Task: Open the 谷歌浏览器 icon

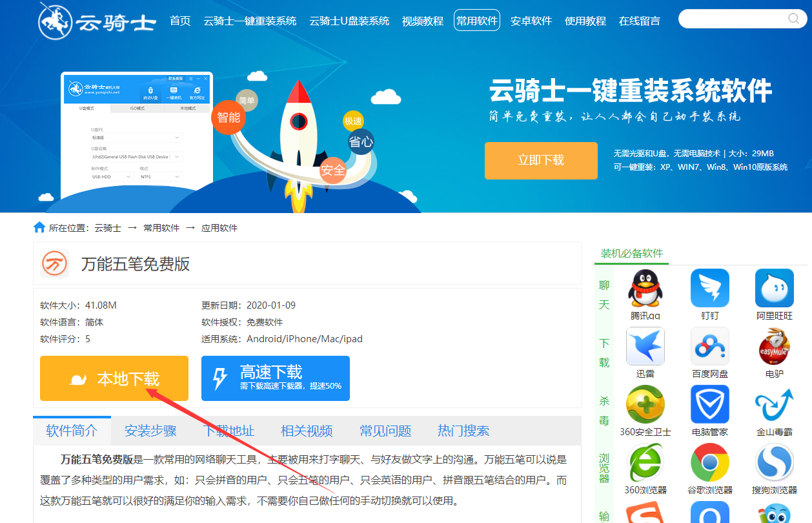Action: click(710, 462)
